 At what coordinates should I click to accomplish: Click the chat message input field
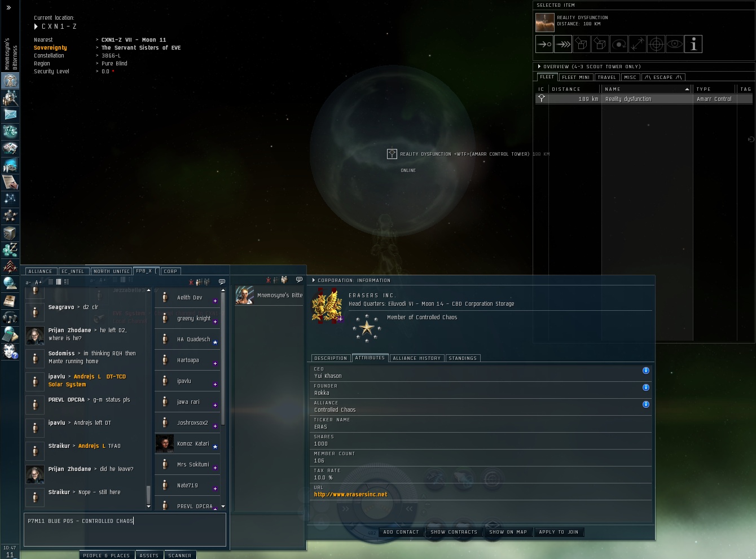click(x=125, y=529)
